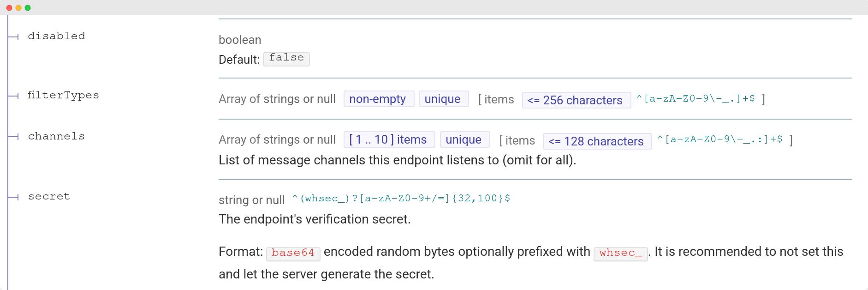Click the false default value badge
The image size is (868, 290).
pyautogui.click(x=287, y=58)
